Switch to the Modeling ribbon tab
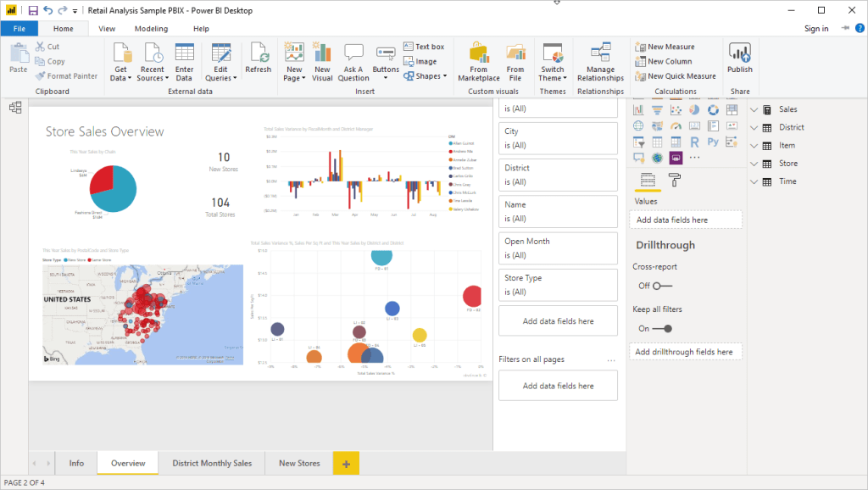This screenshot has height=490, width=868. [x=151, y=28]
